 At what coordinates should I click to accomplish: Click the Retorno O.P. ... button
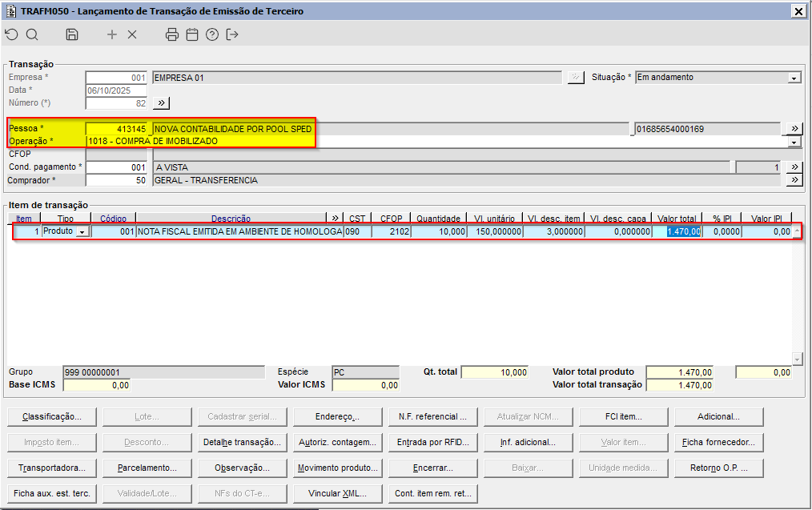[719, 468]
